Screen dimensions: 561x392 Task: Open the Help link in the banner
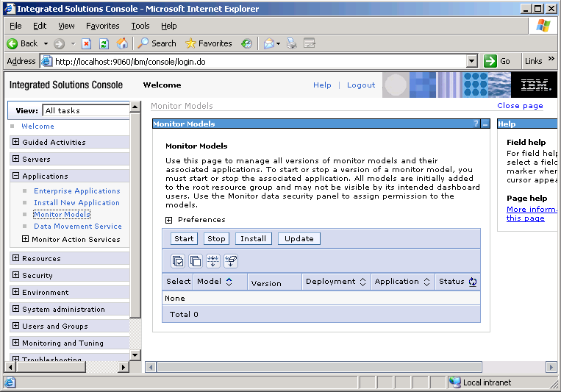pos(322,85)
